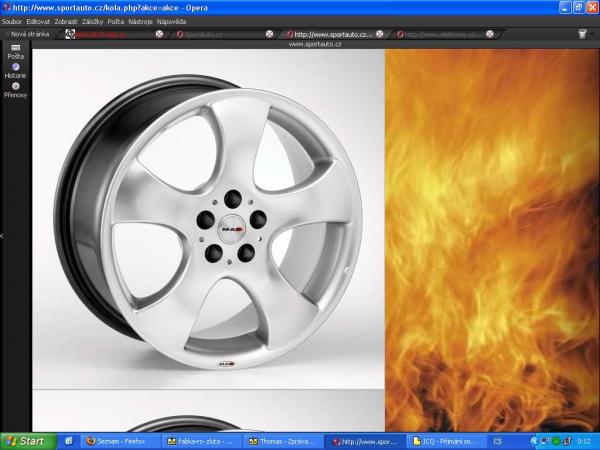Viewport: 600px width, 450px height.
Task: Click the Nová stránka new tab button
Action: [26, 34]
